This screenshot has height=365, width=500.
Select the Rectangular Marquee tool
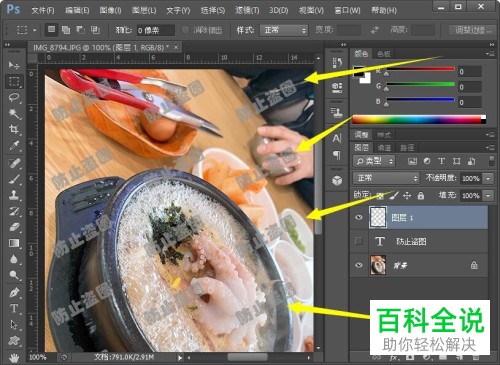pos(14,81)
